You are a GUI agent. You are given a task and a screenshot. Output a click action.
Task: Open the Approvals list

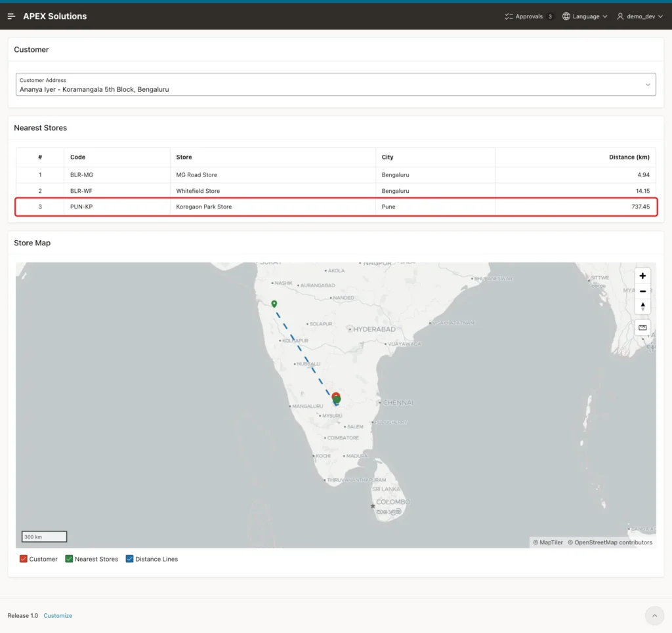coord(528,16)
